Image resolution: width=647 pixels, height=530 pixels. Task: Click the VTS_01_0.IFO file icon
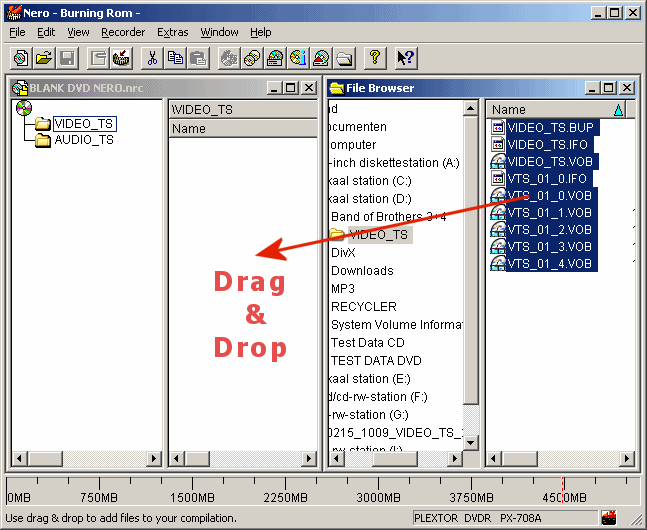tap(498, 178)
